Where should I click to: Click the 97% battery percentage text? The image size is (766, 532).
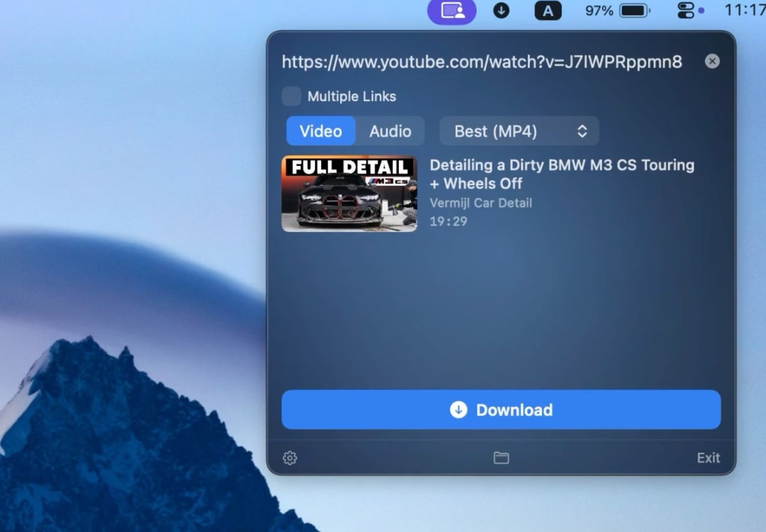coord(599,11)
